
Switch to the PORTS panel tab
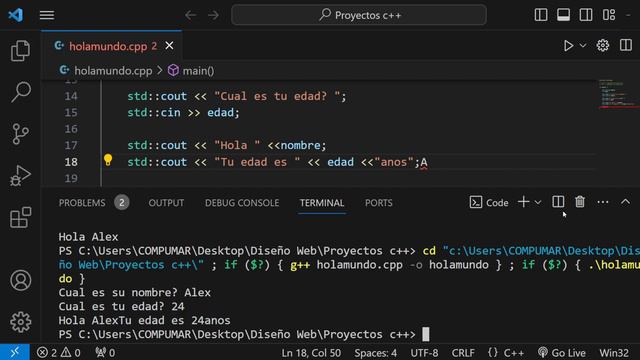pos(379,203)
